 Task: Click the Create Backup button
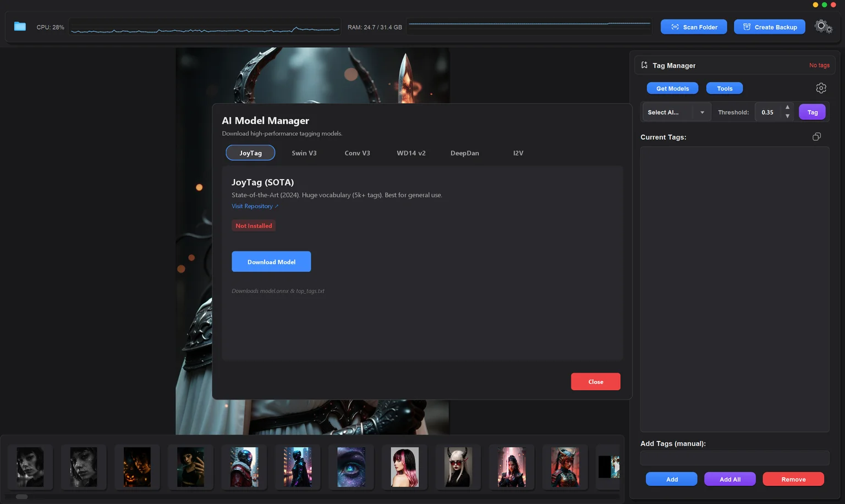pos(769,27)
